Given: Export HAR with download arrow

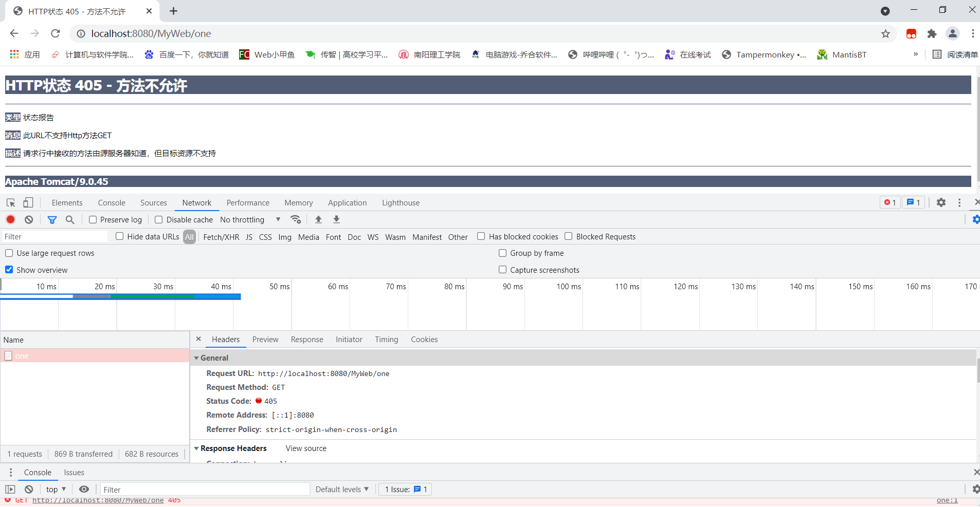Looking at the screenshot, I should pyautogui.click(x=336, y=220).
